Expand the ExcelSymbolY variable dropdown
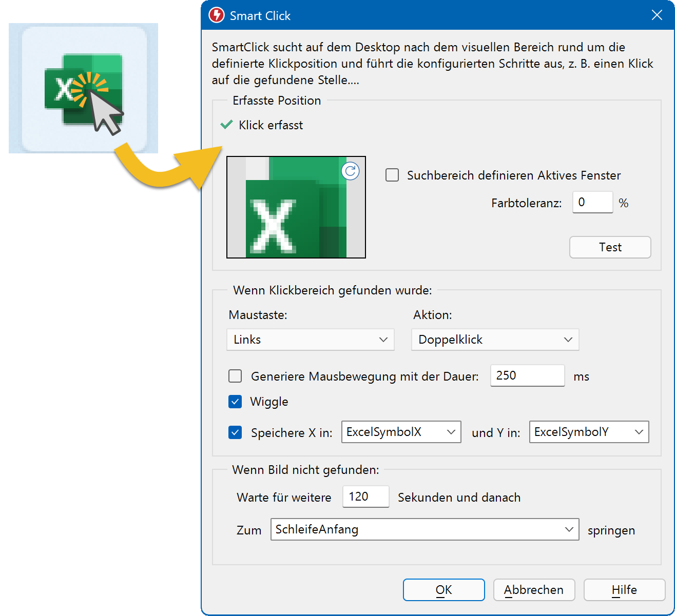This screenshot has height=616, width=675. [589, 432]
